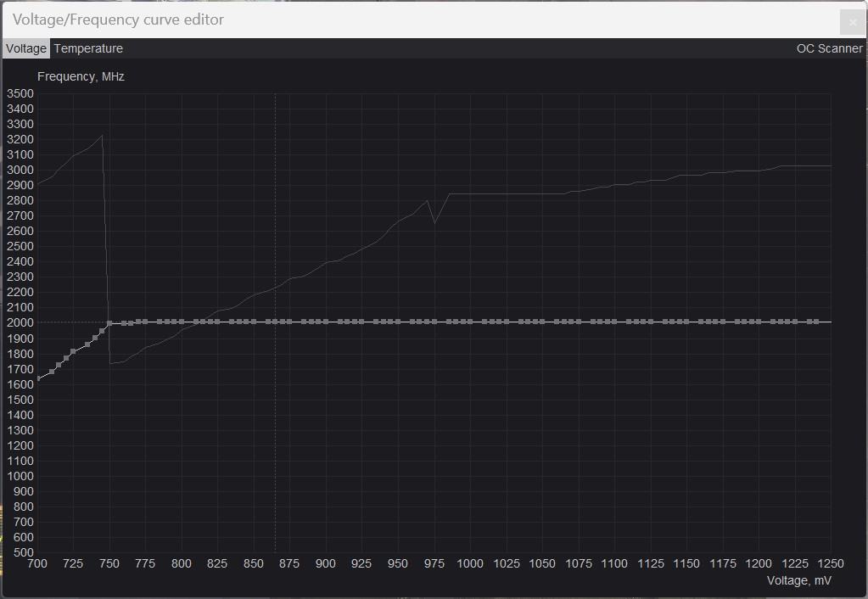Click the 1250 mV voltage axis label

831,563
